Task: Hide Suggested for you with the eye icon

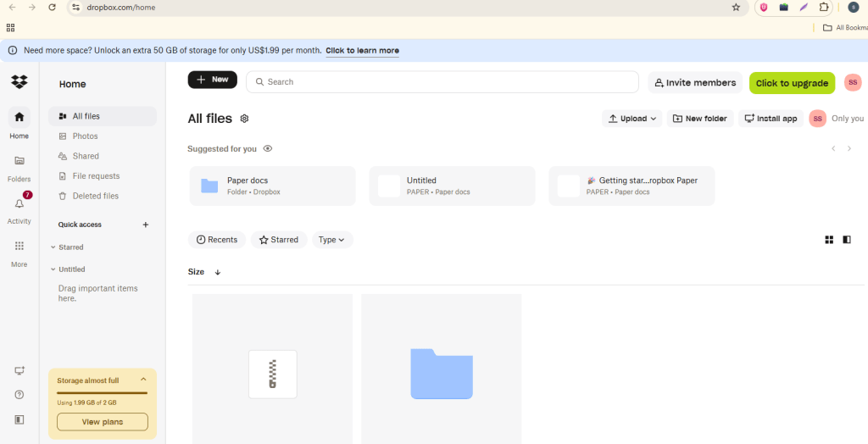Action: tap(268, 149)
